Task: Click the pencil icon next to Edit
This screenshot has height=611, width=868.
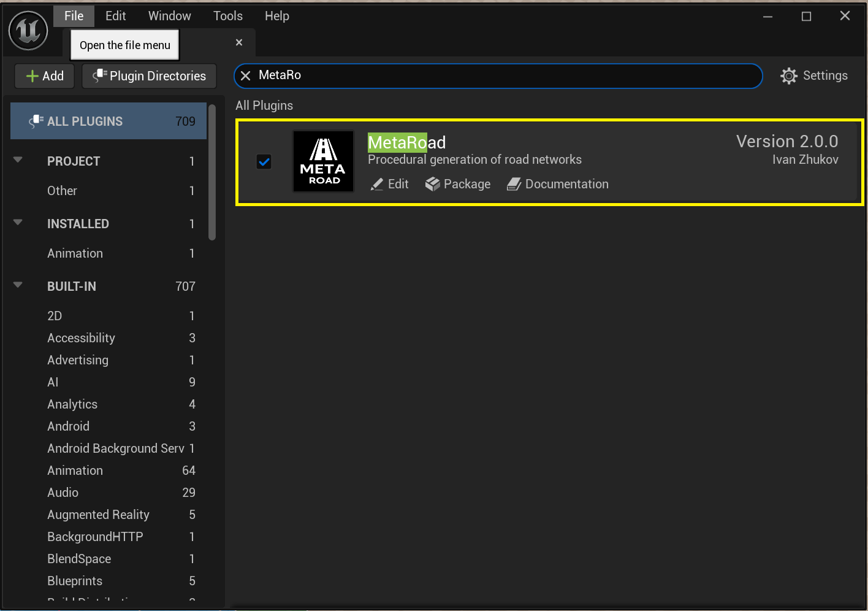Action: pyautogui.click(x=377, y=185)
